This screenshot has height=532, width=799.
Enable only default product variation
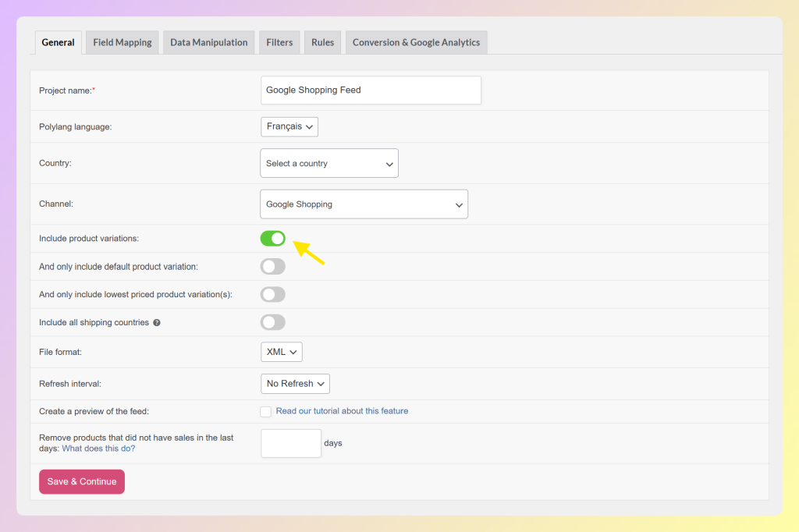(272, 266)
